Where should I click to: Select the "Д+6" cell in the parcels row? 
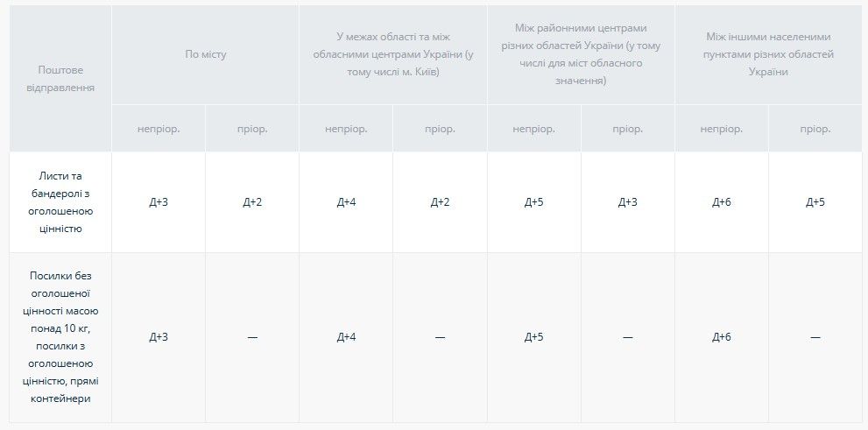[721, 337]
